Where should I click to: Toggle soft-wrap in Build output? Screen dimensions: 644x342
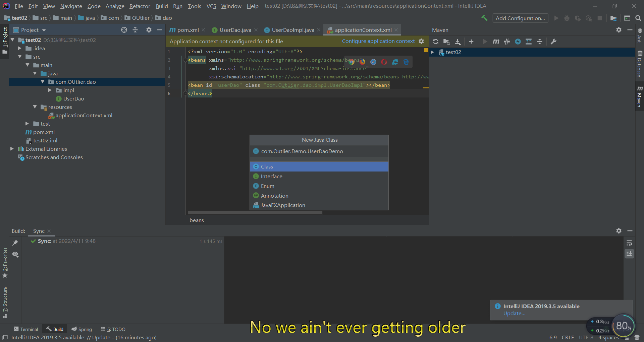pos(629,243)
